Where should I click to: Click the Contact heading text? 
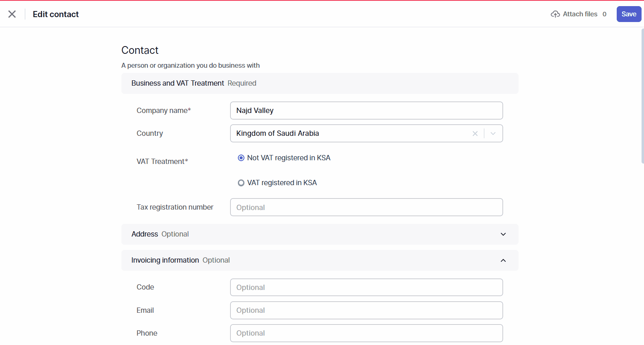(x=140, y=50)
